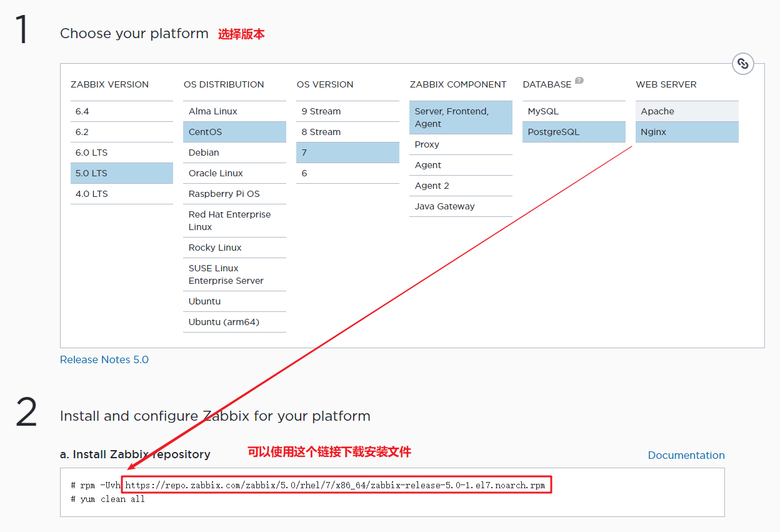This screenshot has height=532, width=780.
Task: Pick Alma Linux as OS distribution
Action: [235, 111]
